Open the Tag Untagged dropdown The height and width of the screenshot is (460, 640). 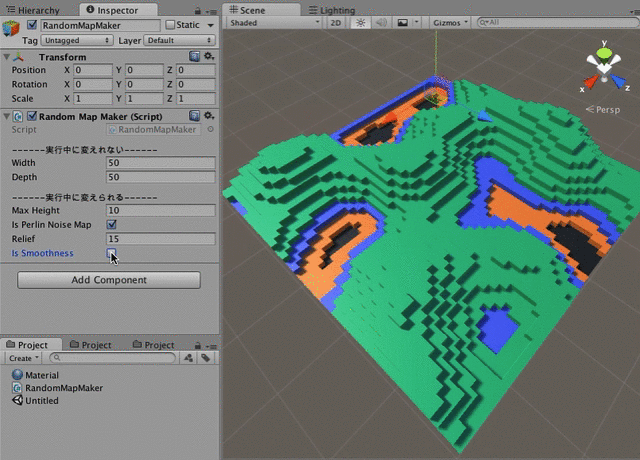[77, 40]
